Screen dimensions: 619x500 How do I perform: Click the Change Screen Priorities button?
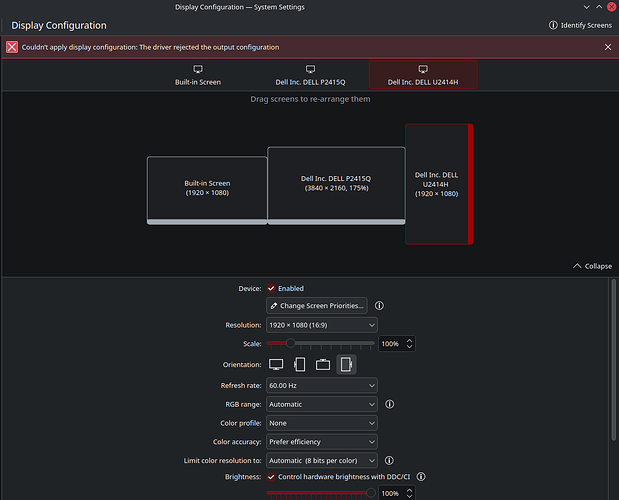[317, 305]
